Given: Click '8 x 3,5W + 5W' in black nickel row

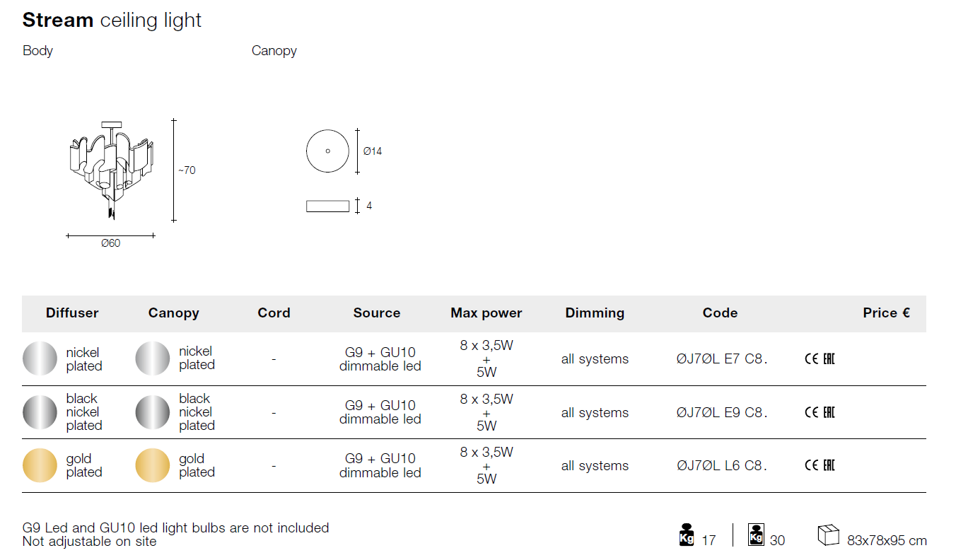Looking at the screenshot, I should [x=486, y=412].
